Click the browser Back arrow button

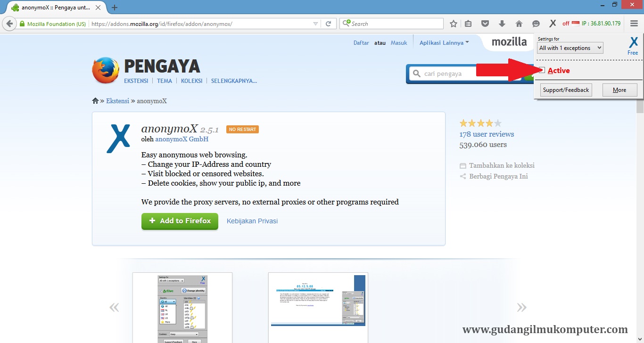[9, 24]
